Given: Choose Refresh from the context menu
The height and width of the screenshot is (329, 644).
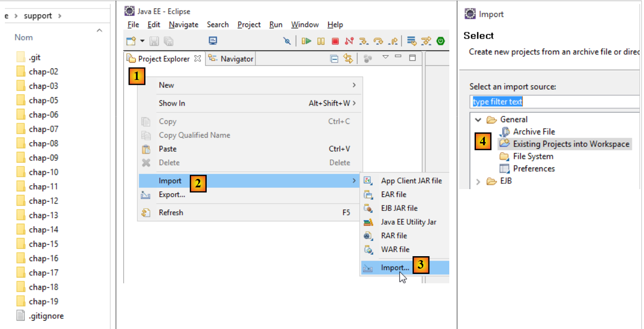Looking at the screenshot, I should (x=171, y=213).
